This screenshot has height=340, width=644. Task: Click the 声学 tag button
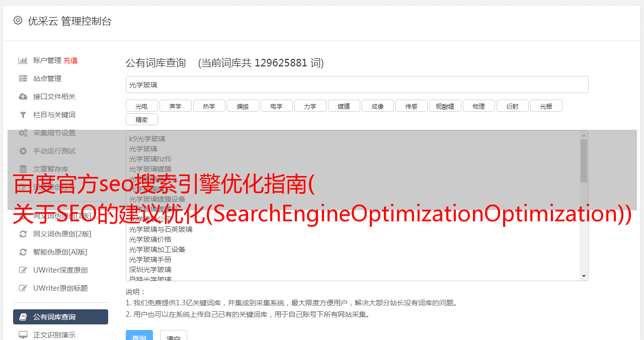pos(176,106)
